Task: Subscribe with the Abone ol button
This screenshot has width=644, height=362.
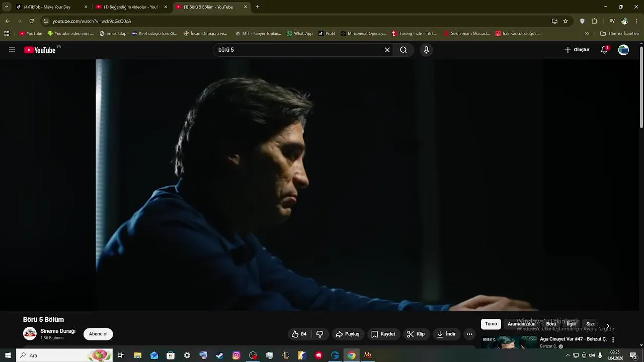Action: pos(98,334)
